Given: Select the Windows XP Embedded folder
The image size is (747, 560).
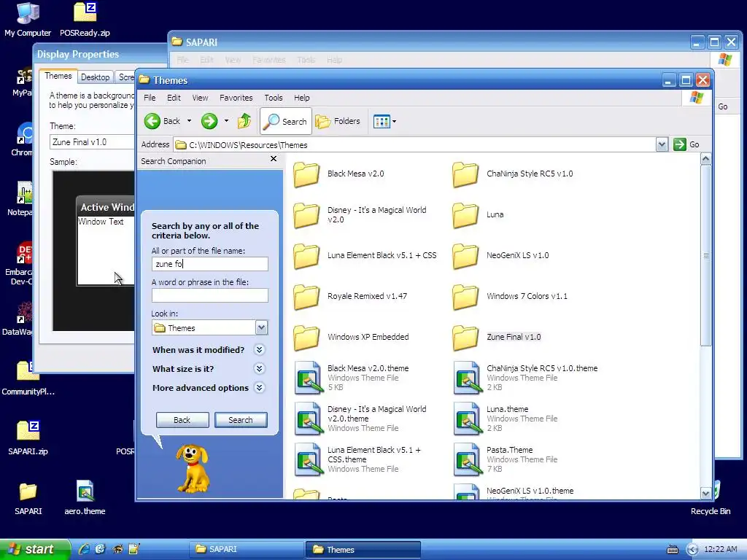Looking at the screenshot, I should click(351, 337).
